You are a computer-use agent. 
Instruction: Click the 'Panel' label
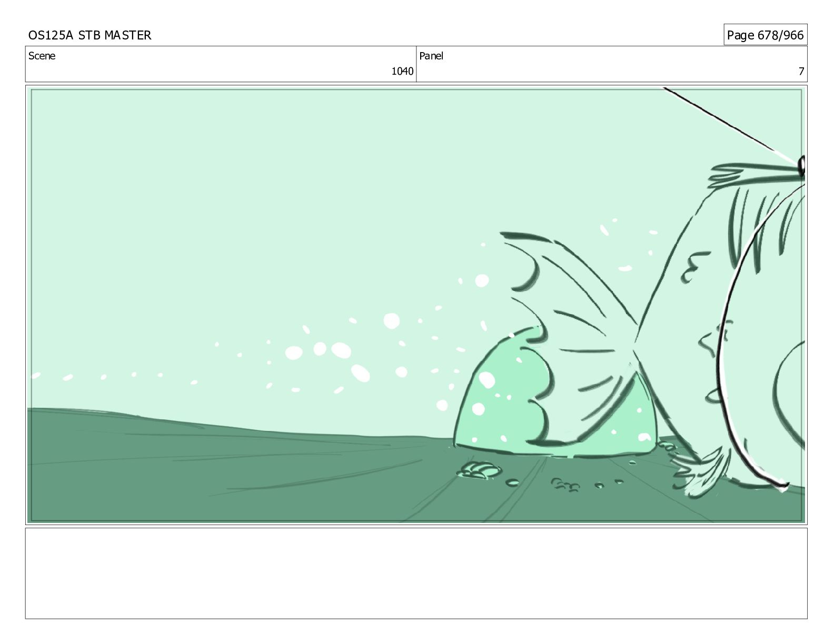click(431, 56)
